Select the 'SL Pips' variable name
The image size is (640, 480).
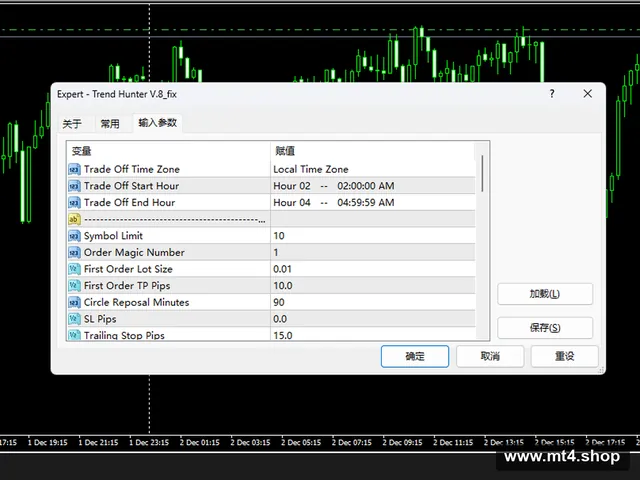(x=100, y=319)
